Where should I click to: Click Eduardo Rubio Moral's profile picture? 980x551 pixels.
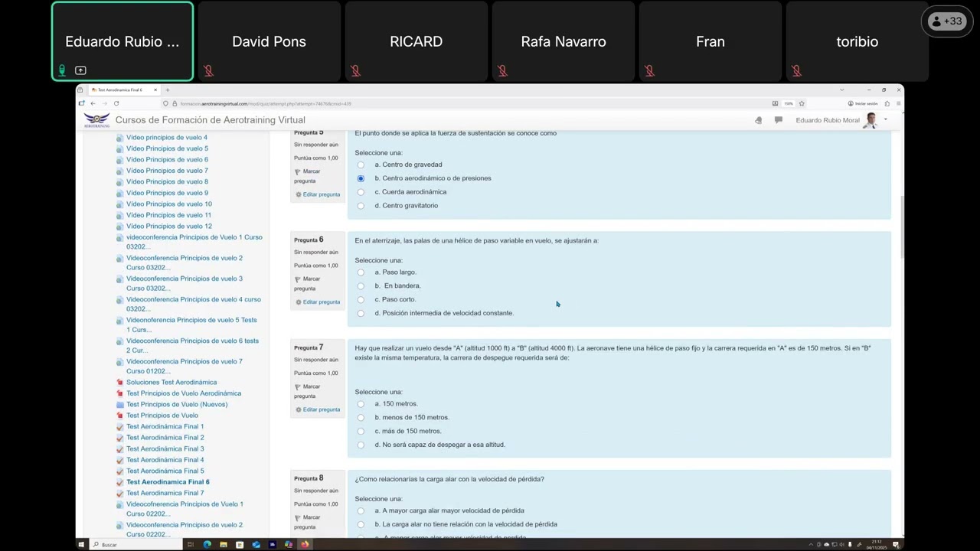click(x=871, y=120)
